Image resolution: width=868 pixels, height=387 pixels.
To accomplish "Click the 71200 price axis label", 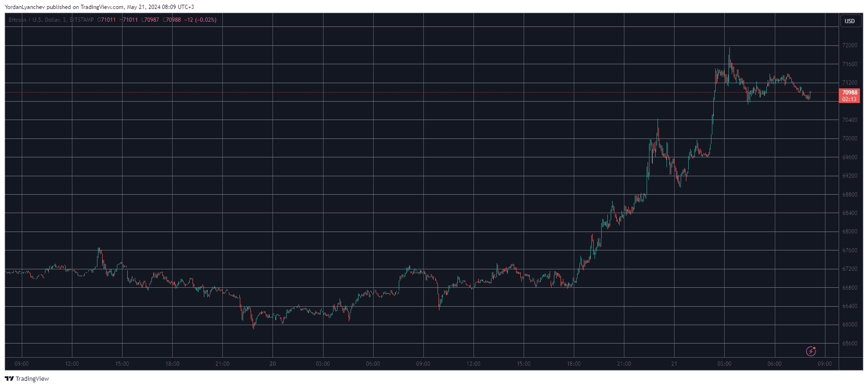I will point(850,83).
